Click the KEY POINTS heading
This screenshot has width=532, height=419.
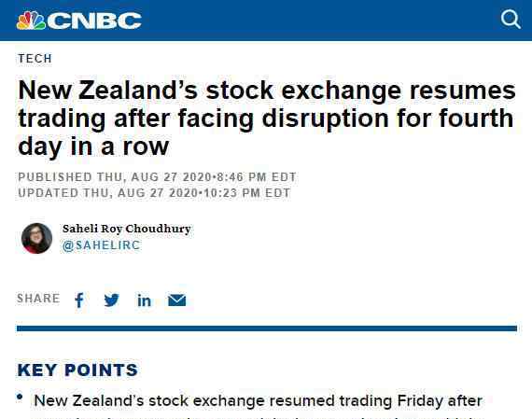pyautogui.click(x=77, y=370)
